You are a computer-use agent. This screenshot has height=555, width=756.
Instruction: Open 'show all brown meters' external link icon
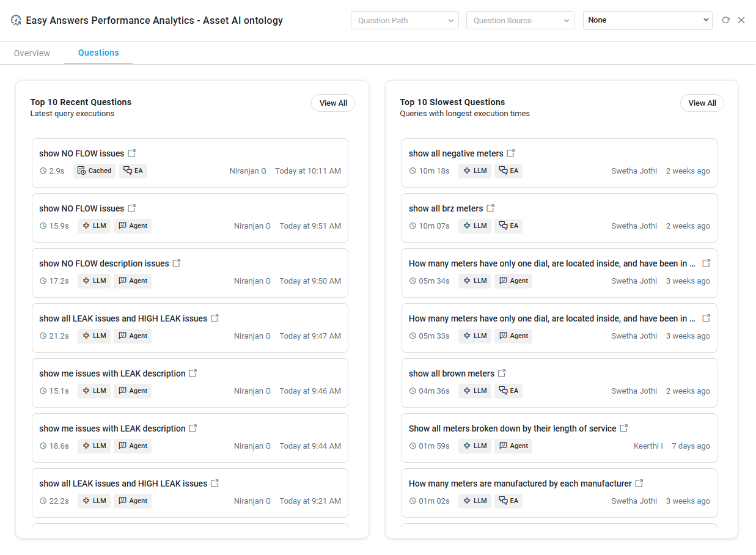(502, 373)
